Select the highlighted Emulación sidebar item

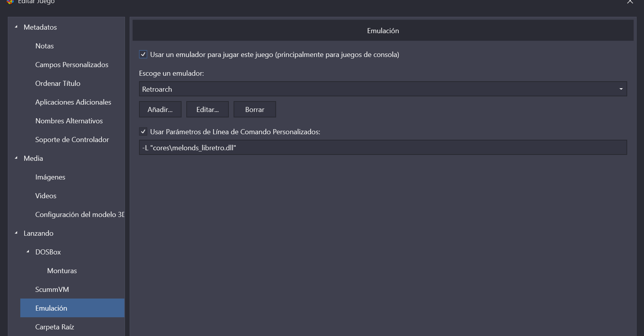(x=72, y=308)
